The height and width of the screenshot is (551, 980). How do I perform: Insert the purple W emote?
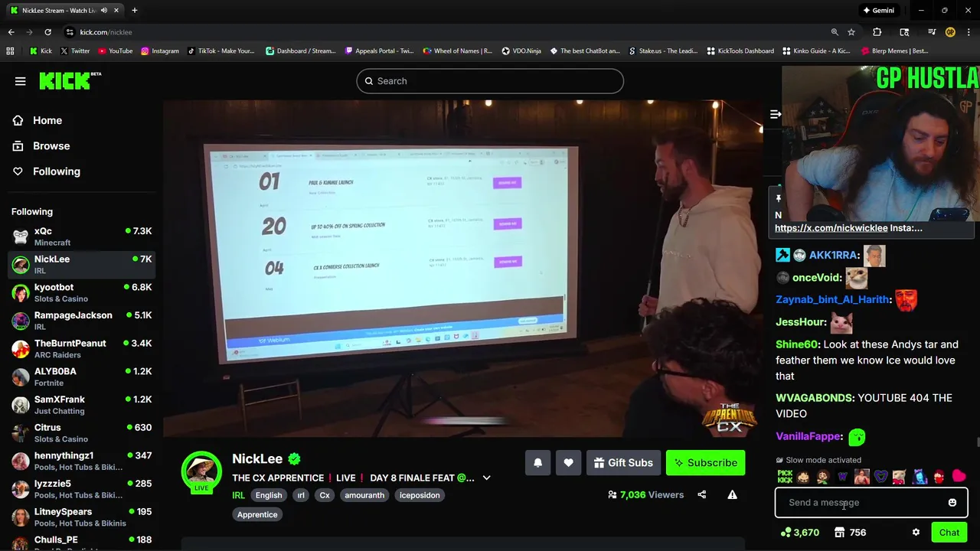pyautogui.click(x=843, y=477)
